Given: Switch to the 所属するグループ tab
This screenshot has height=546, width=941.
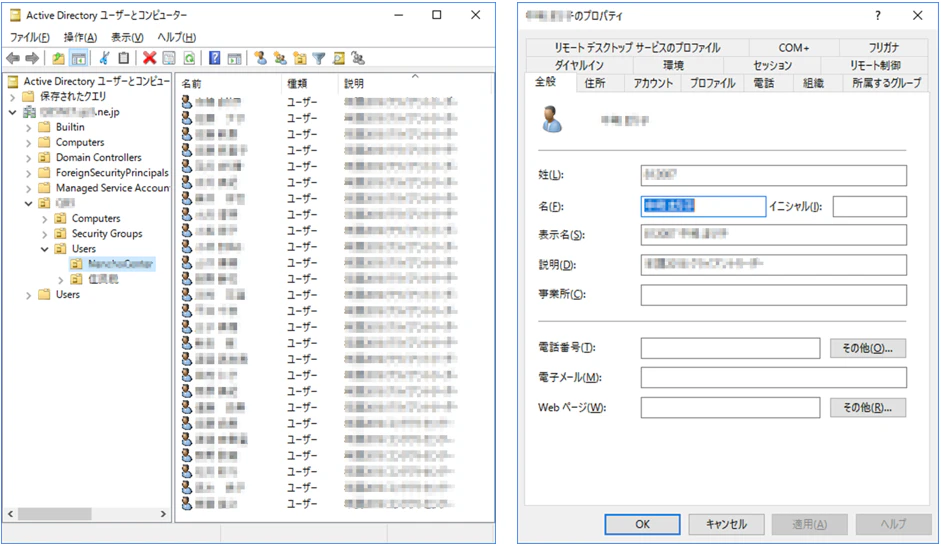Looking at the screenshot, I should [886, 83].
